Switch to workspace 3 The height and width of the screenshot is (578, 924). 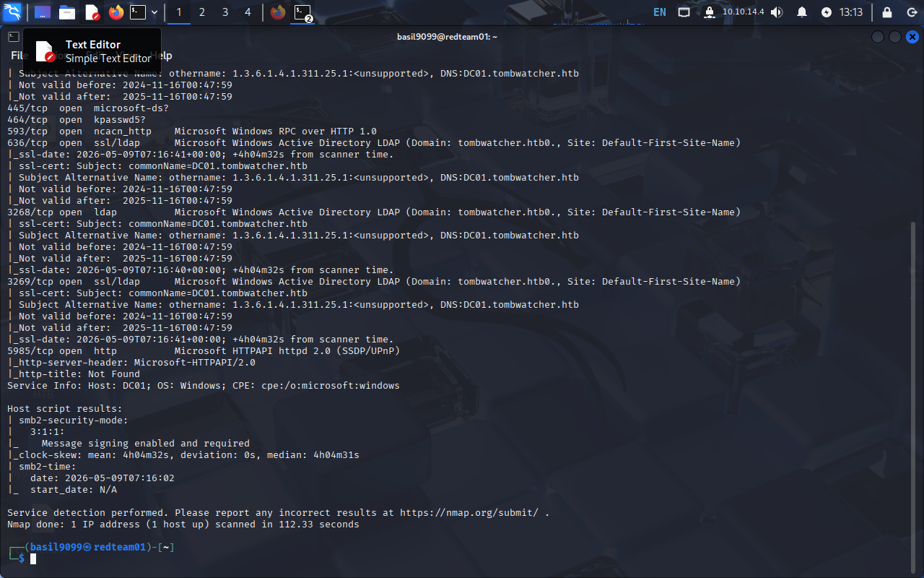[x=225, y=12]
